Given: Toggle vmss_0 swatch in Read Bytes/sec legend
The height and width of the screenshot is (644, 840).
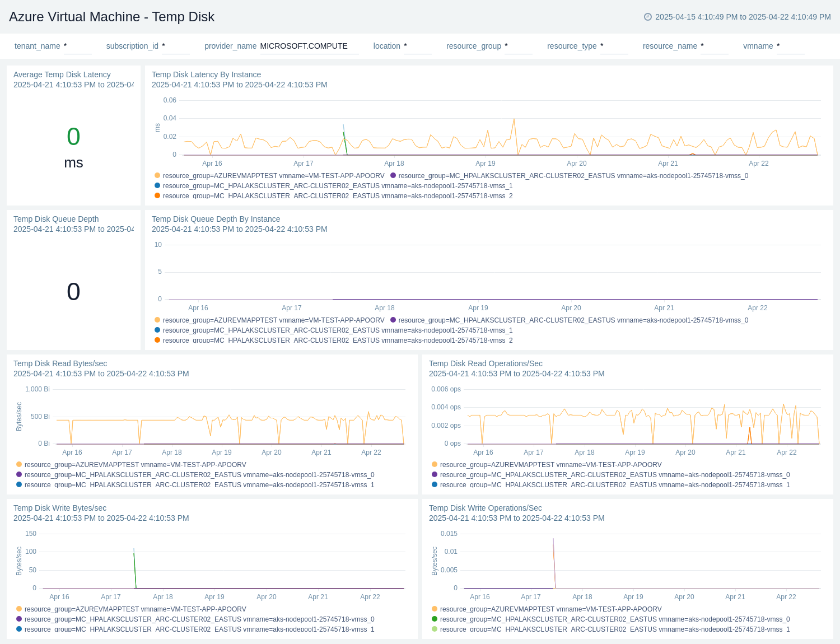Looking at the screenshot, I should point(19,474).
